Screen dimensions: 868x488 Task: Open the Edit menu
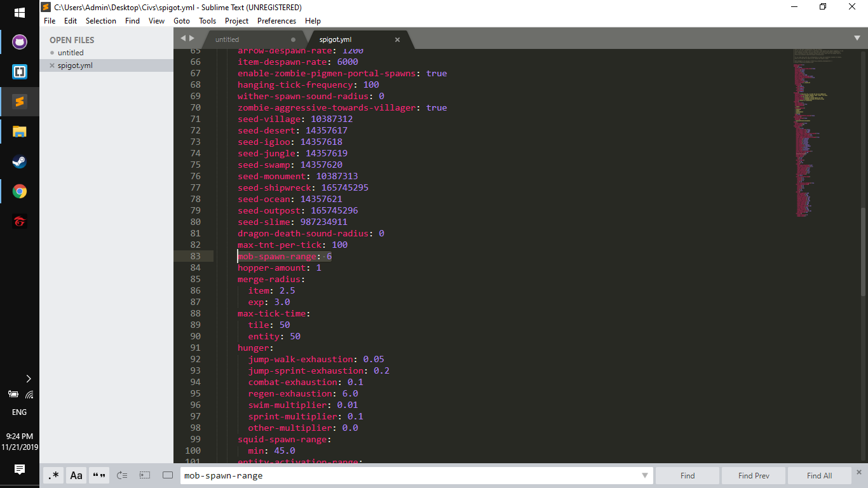click(x=71, y=21)
